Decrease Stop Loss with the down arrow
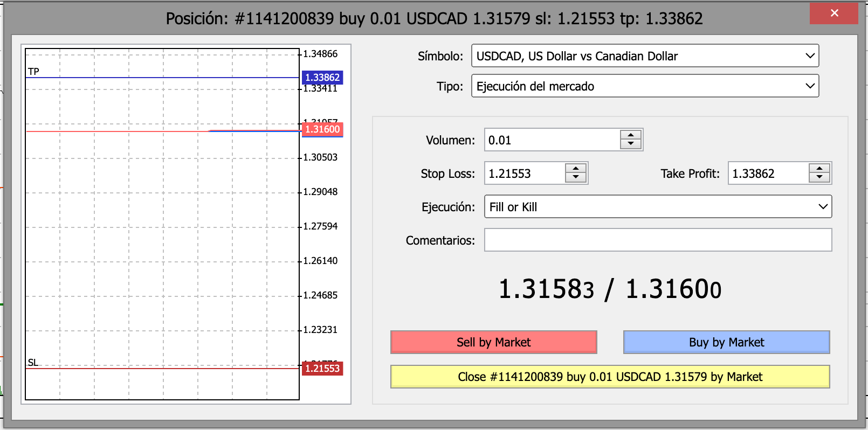This screenshot has height=430, width=868. [576, 178]
